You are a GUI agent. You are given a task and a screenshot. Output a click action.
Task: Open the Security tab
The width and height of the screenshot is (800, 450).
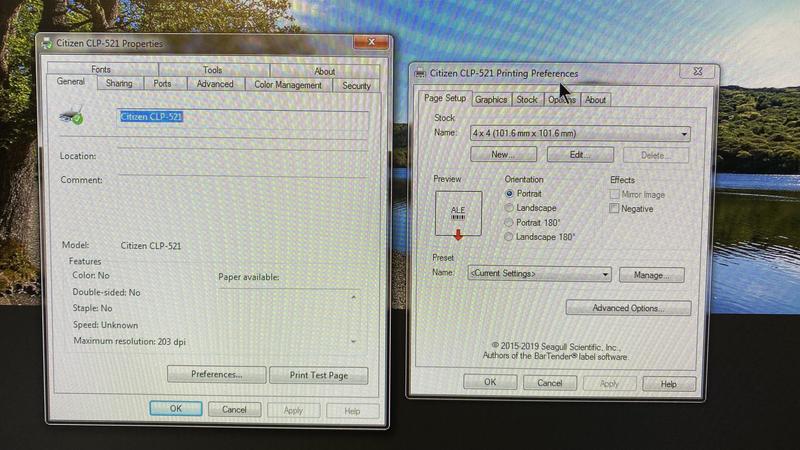click(356, 86)
